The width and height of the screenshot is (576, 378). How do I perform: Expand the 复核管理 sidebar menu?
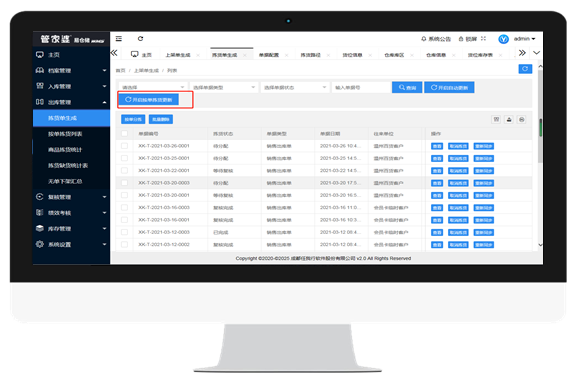click(104, 197)
